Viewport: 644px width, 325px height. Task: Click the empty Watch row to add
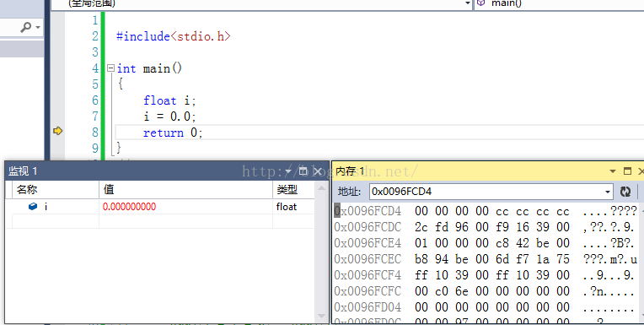(160, 221)
